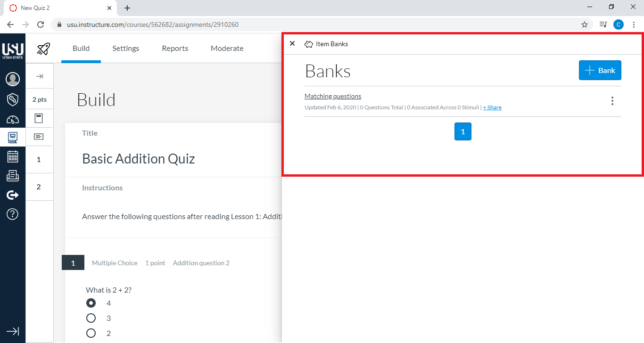
Task: Open the Courses book icon
Action: tap(13, 137)
